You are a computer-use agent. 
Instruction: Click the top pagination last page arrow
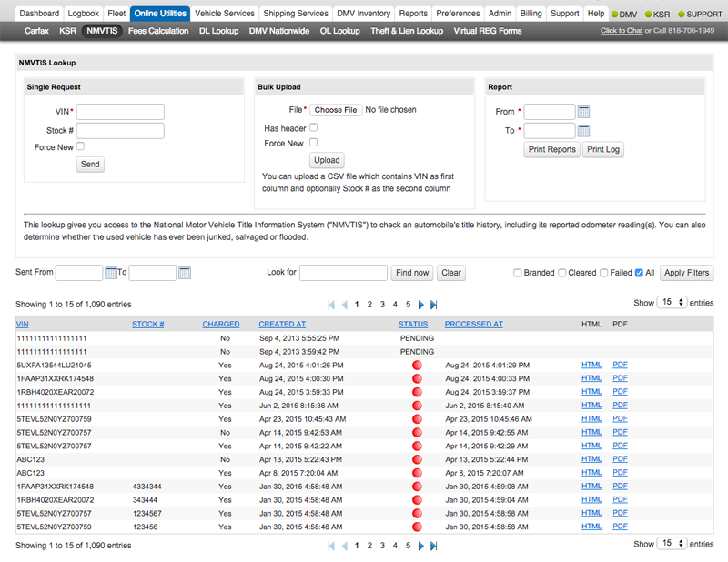pos(434,305)
